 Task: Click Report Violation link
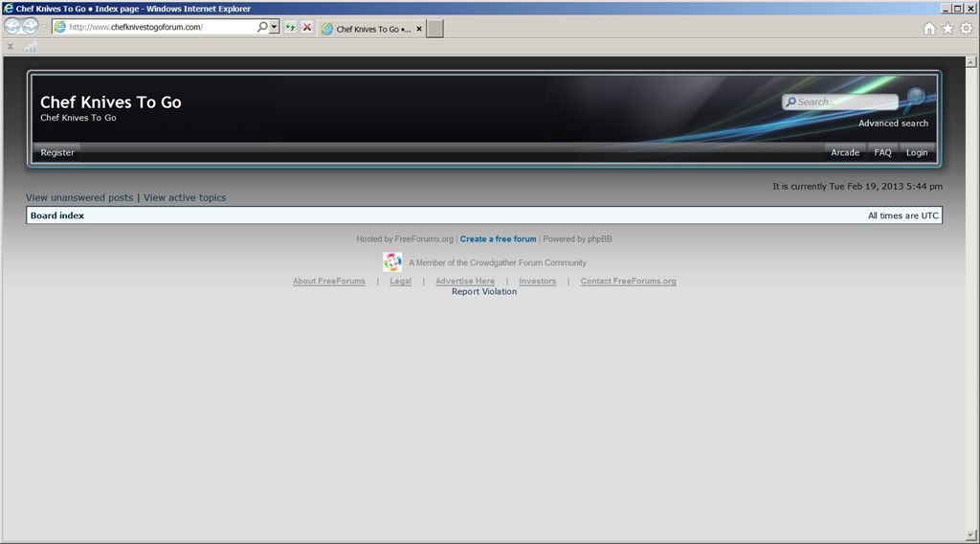[484, 291]
